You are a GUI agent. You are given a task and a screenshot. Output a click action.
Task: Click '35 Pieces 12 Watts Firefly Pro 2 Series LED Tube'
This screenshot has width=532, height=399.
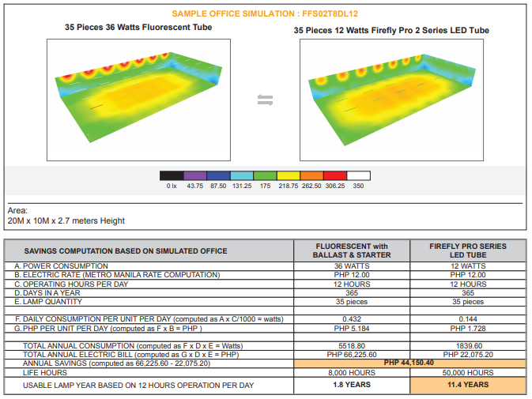point(391,30)
